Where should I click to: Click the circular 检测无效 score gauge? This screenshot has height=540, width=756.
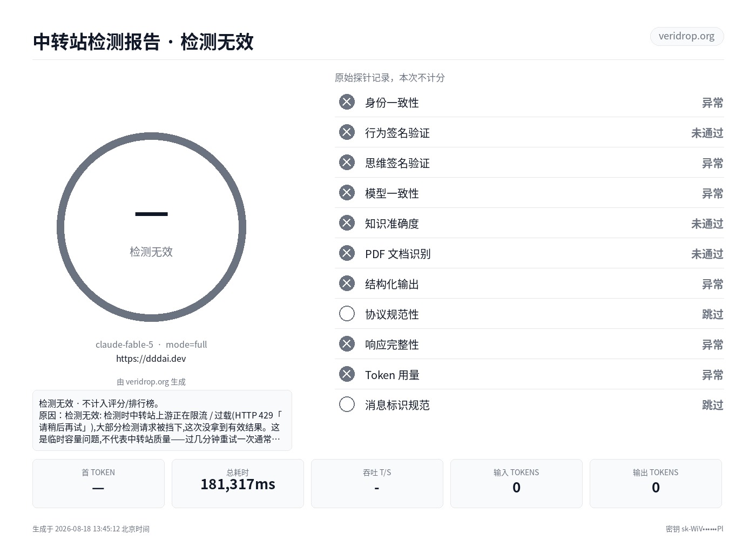click(x=151, y=227)
